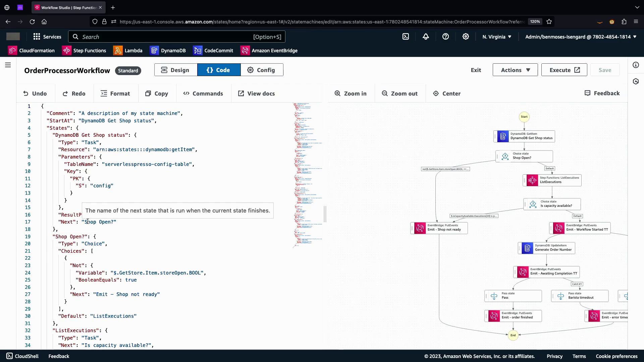Click the code minimap overview strip
The width and height of the screenshot is (644, 362).
pyautogui.click(x=307, y=174)
